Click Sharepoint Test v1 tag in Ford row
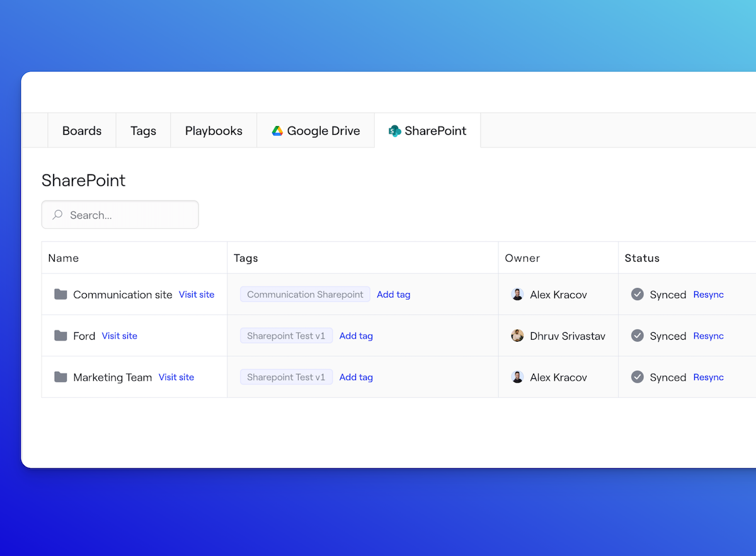Screen dimensions: 756x556 click(x=286, y=336)
